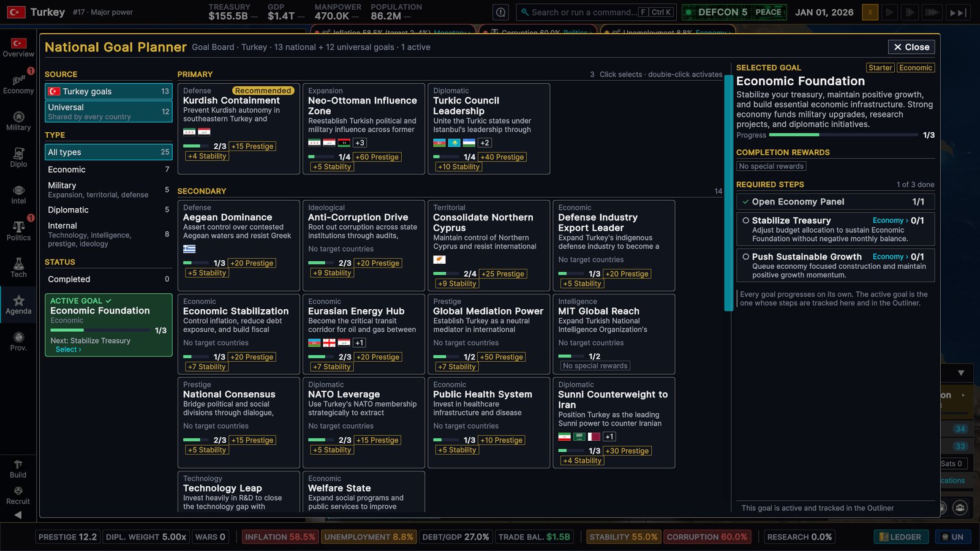The height and width of the screenshot is (551, 980).
Task: Set game speed to triple fast-forward
Action: 932,12
